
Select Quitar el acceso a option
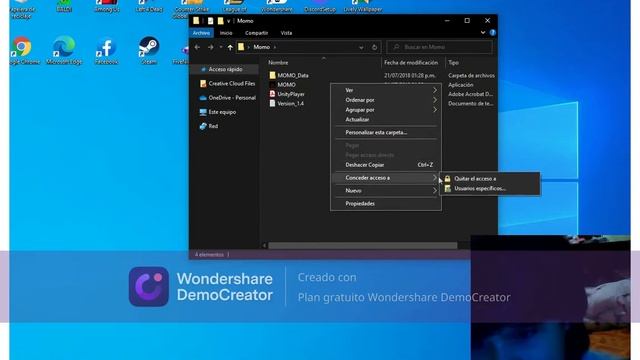pos(490,179)
